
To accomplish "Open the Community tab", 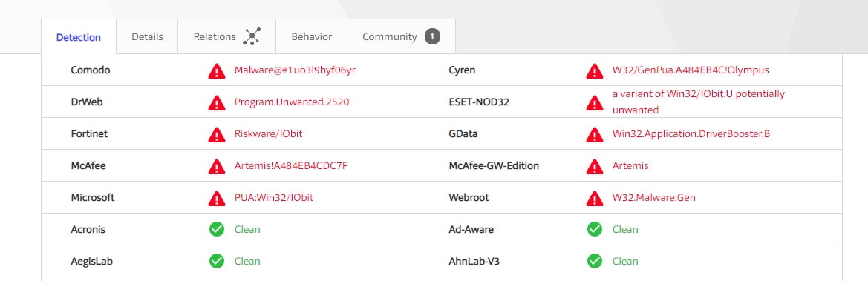I will [x=402, y=36].
